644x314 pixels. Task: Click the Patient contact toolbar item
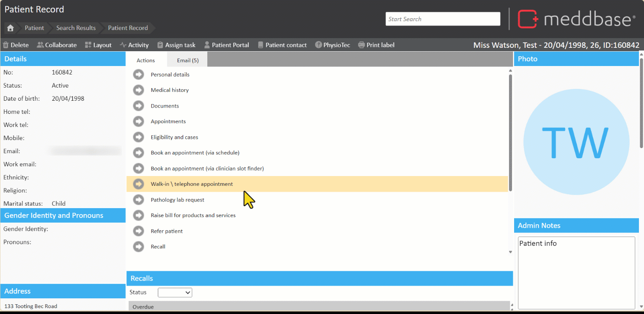(x=282, y=45)
